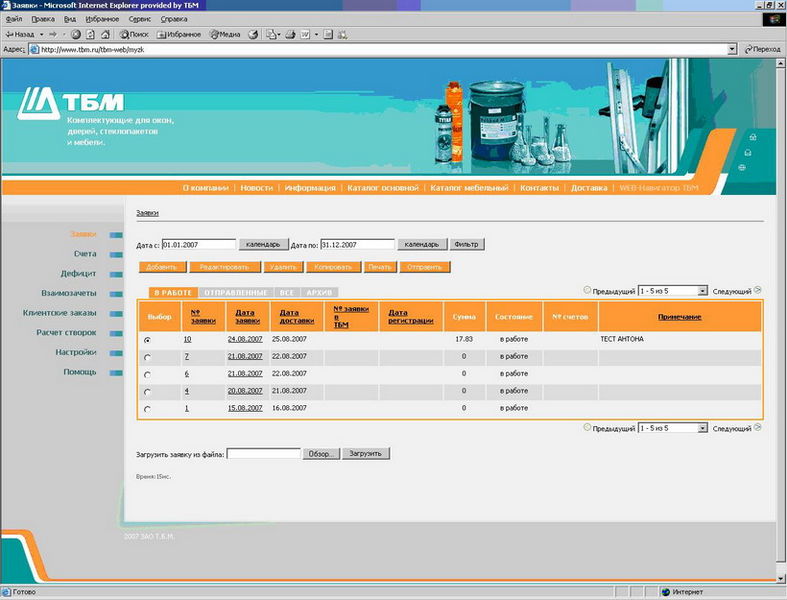Image resolution: width=787 pixels, height=600 pixels.
Task: Click the Фильтр button
Action: coord(467,244)
